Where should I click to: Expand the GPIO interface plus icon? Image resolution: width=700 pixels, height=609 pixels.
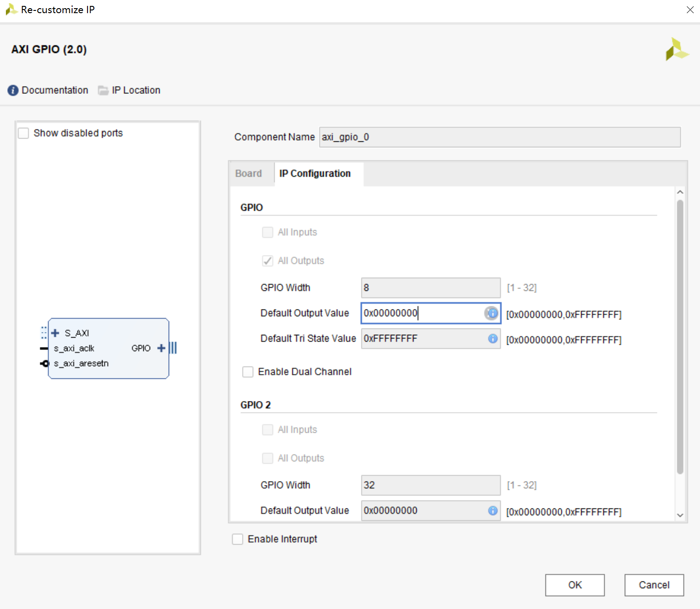click(x=161, y=348)
